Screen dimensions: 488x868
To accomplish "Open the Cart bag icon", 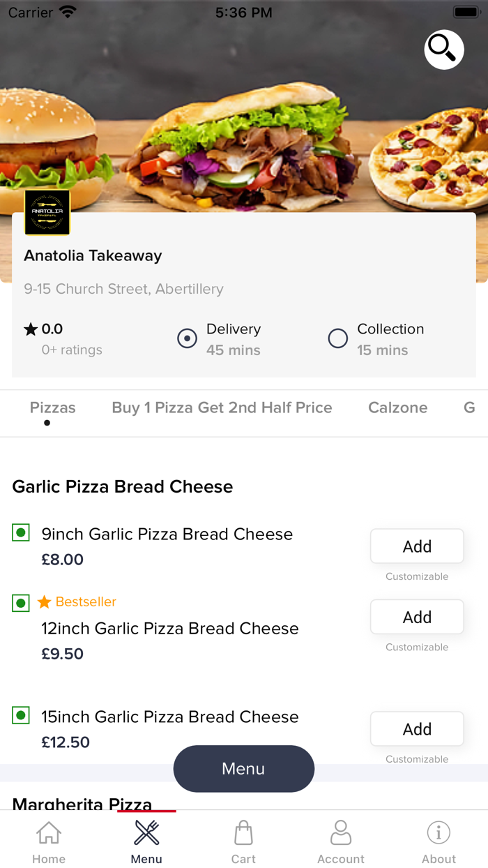I will (x=243, y=832).
